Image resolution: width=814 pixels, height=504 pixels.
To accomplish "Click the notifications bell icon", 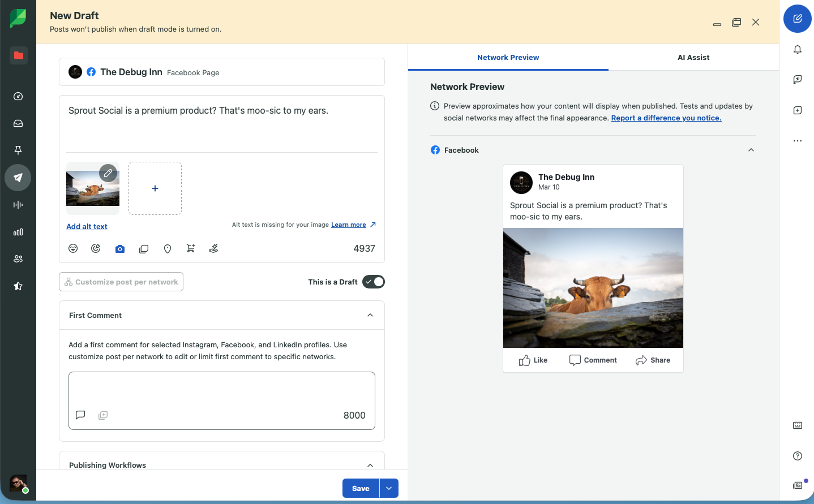I will [797, 49].
